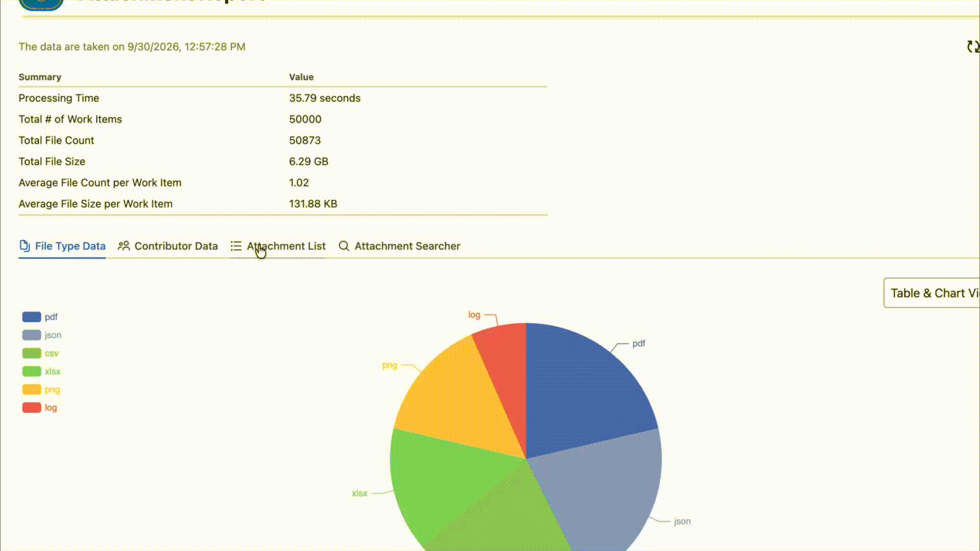Click the 'Total # of Work Items' row label
The height and width of the screenshot is (551, 980).
[x=70, y=119]
